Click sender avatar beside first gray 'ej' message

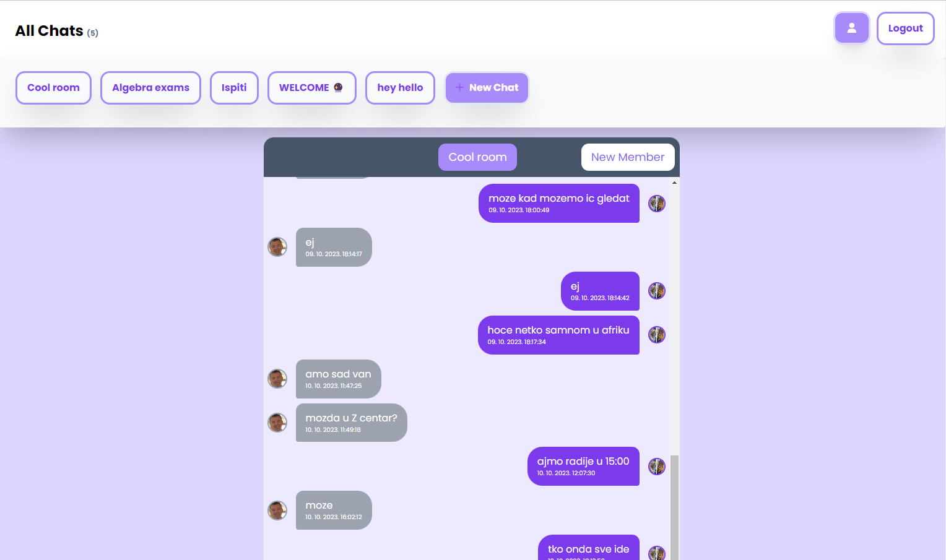(x=277, y=247)
